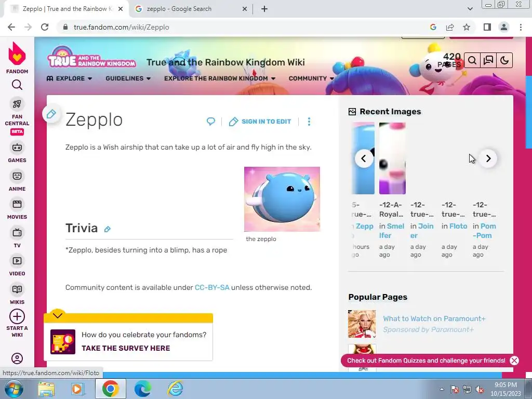
Task: Open the TV section icon
Action: [x=17, y=232]
